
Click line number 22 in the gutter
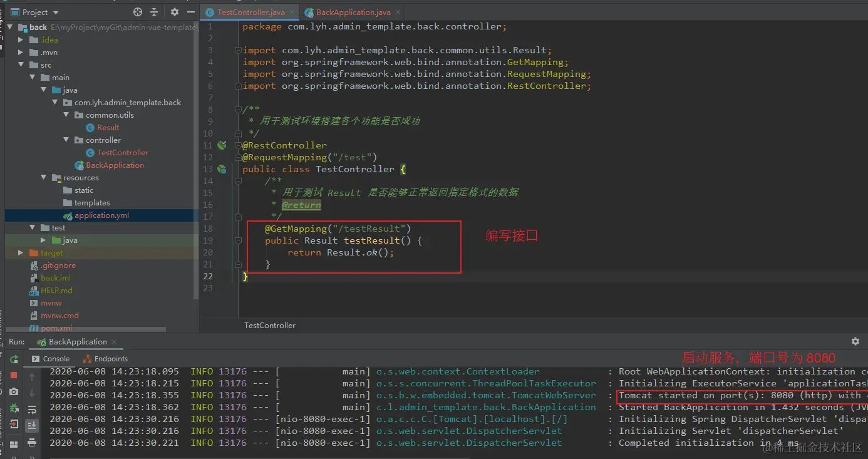(x=207, y=276)
